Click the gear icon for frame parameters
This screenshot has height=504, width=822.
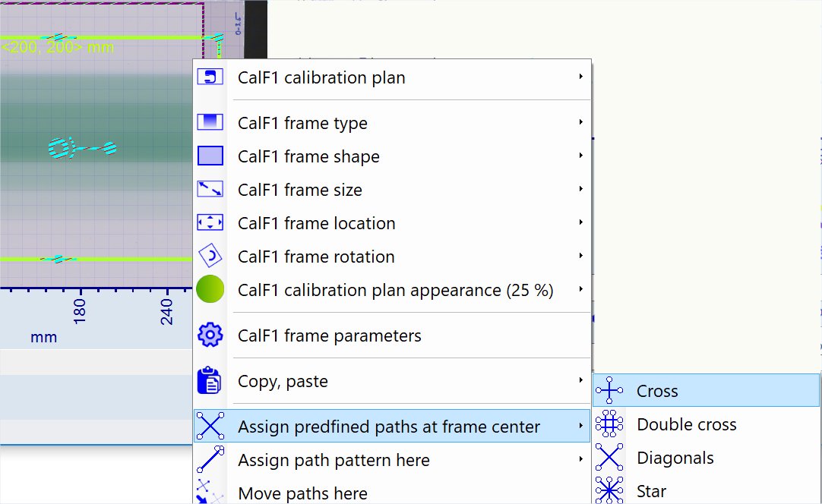pos(210,335)
